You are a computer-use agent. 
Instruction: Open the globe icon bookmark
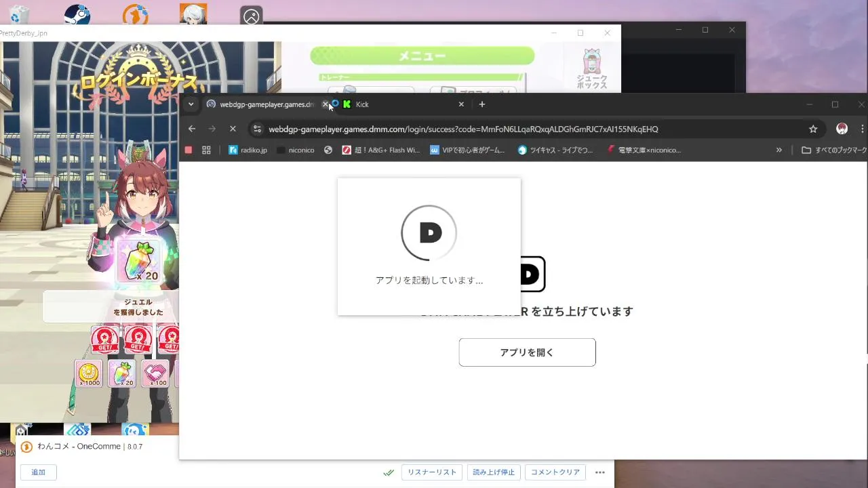(x=328, y=150)
